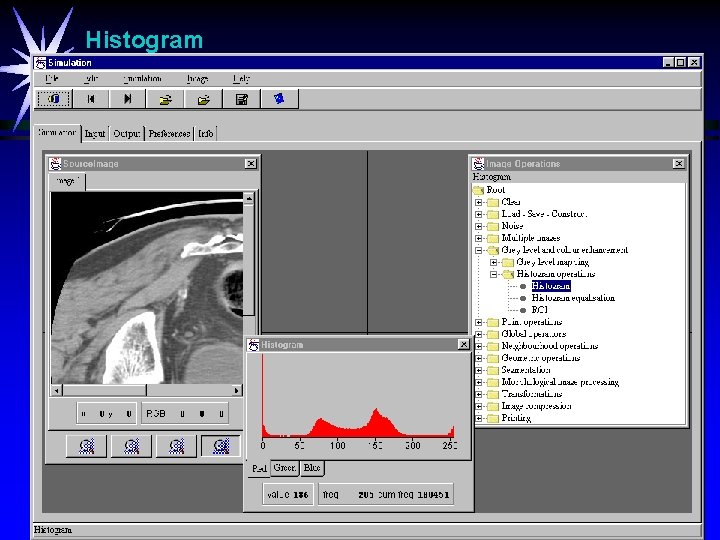The width and height of the screenshot is (720, 540).
Task: Expand the Segmentation folder in the tree
Action: click(x=479, y=370)
